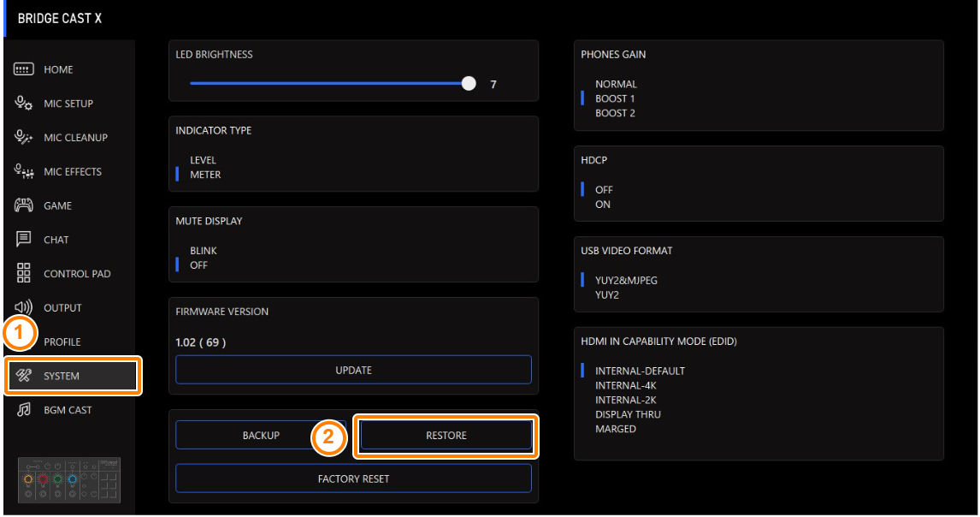Click the HDMI IN CAPABILITY MODE (EDID) heading

coord(658,342)
